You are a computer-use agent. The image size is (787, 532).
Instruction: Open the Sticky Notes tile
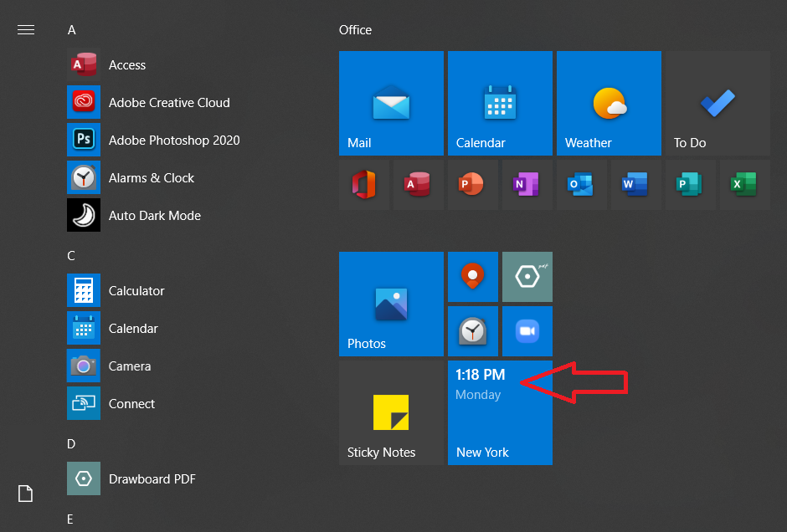pyautogui.click(x=391, y=412)
